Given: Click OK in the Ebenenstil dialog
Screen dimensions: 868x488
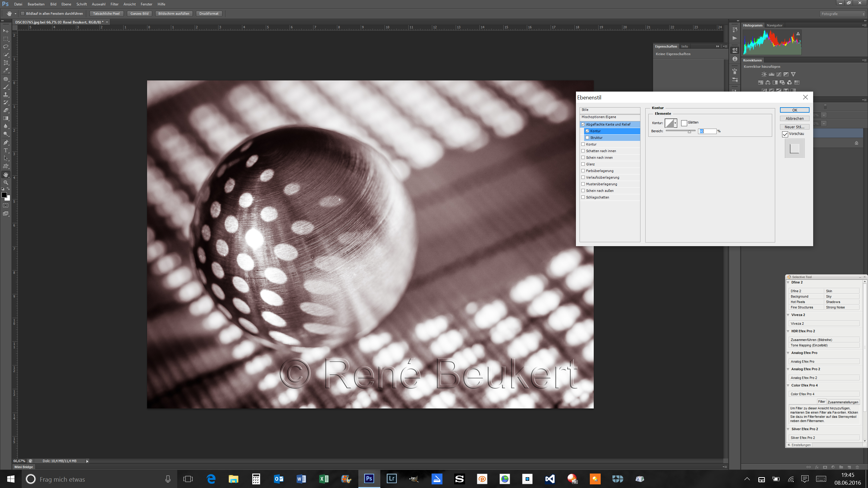Looking at the screenshot, I should 794,110.
